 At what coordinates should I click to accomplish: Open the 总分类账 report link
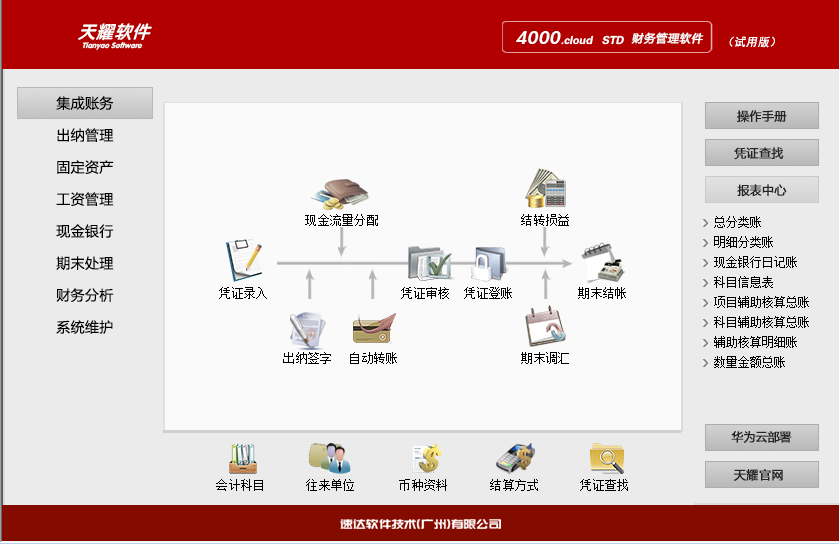click(x=737, y=222)
